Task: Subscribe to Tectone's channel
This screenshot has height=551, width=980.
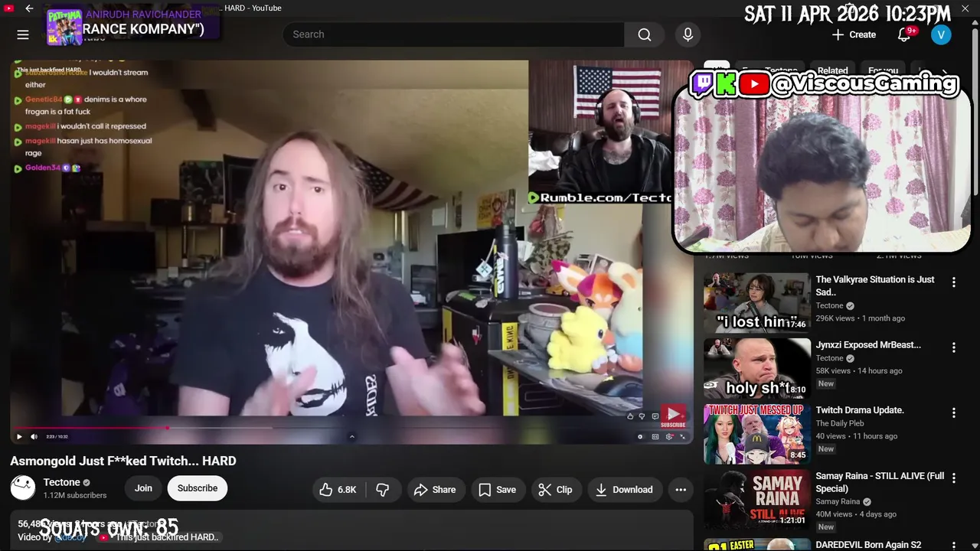Action: tap(198, 488)
